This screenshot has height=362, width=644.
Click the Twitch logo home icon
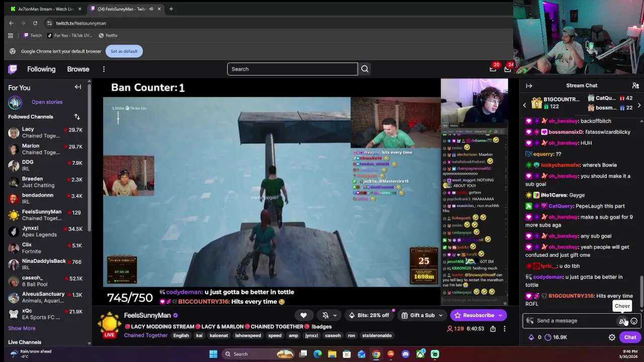tap(13, 69)
